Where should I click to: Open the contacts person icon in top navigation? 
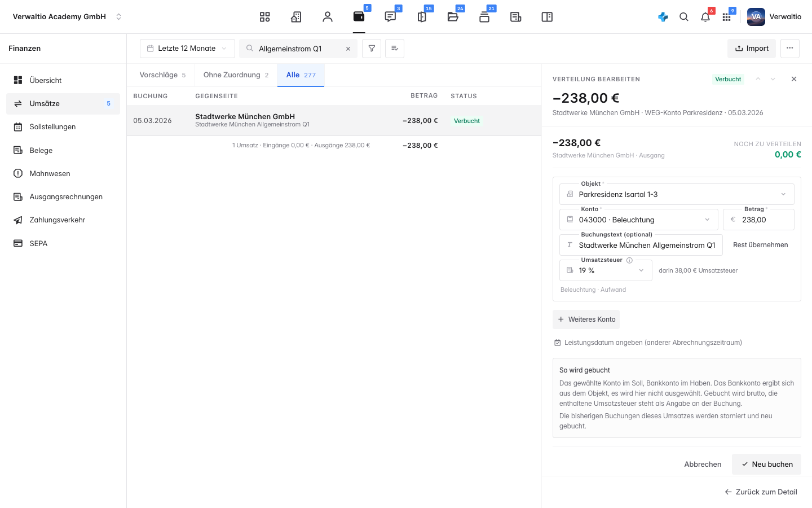pos(328,17)
